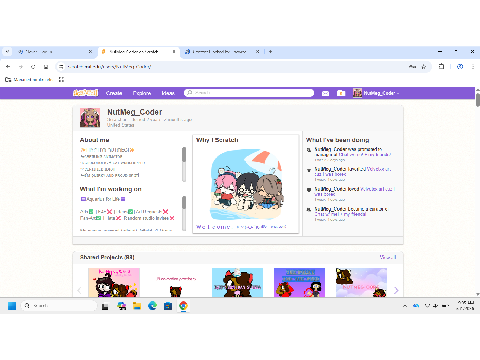Open Chrome's three-dot menu

click(x=473, y=67)
